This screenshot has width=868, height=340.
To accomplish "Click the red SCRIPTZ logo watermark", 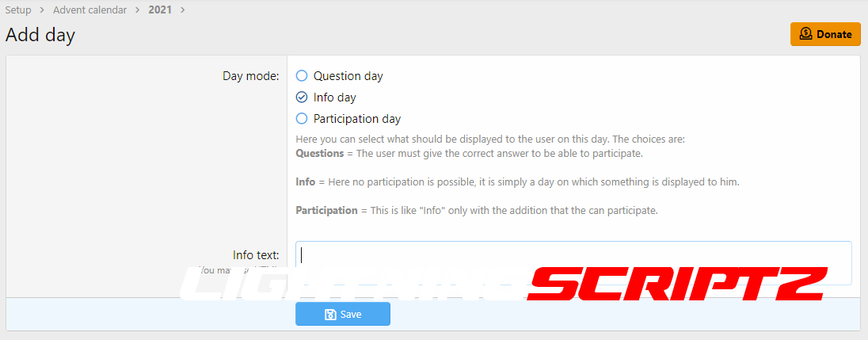I will (677, 285).
